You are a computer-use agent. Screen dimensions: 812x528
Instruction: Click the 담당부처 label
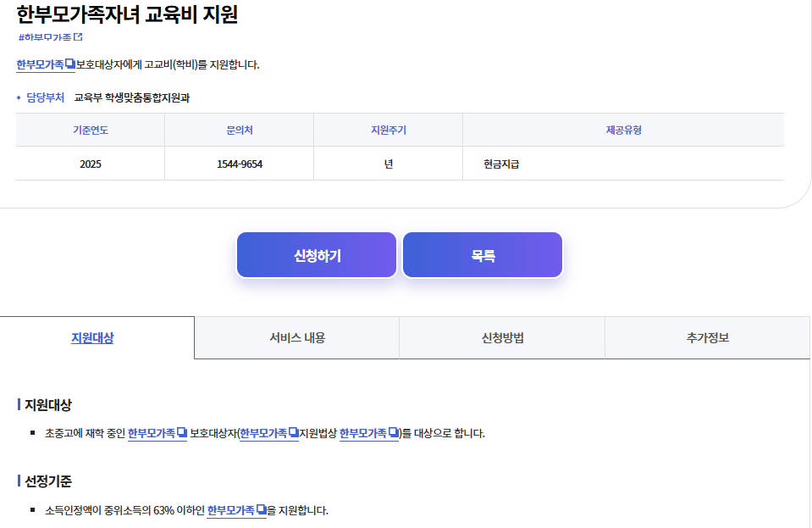tap(45, 97)
